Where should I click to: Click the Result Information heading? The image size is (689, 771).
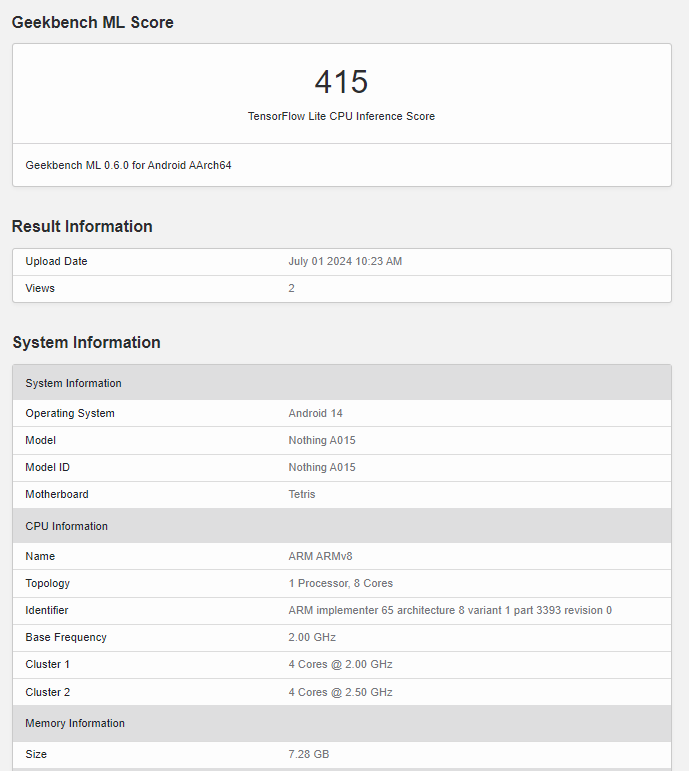(82, 227)
